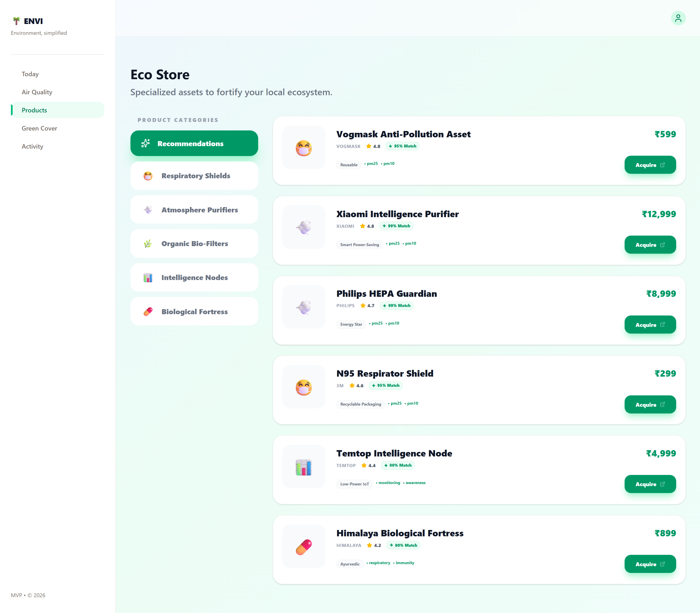Image resolution: width=700 pixels, height=613 pixels.
Task: Acquire the Himalaya Biological Fortress
Action: [650, 564]
